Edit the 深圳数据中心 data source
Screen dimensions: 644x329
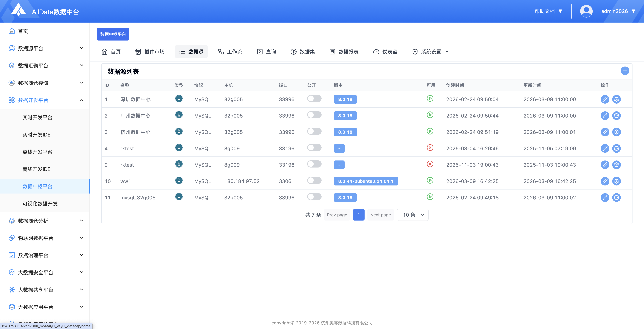605,99
